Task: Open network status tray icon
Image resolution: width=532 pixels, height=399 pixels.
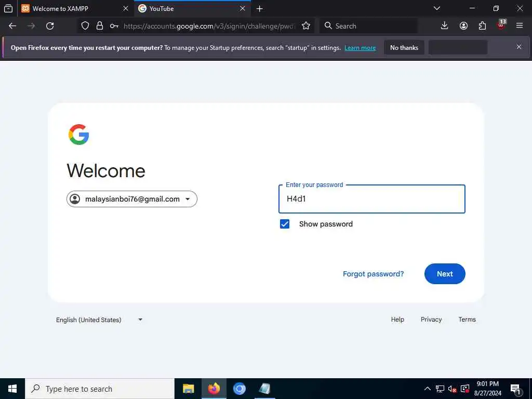Action: (x=440, y=389)
